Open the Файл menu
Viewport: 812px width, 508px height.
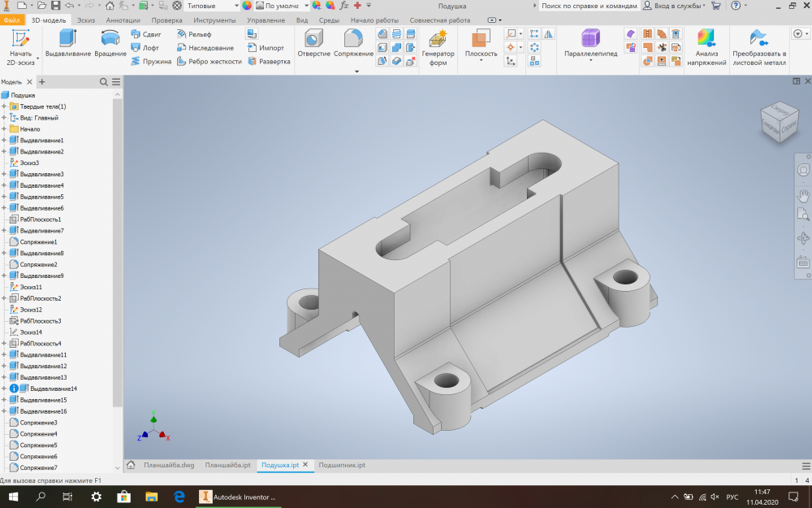[11, 20]
